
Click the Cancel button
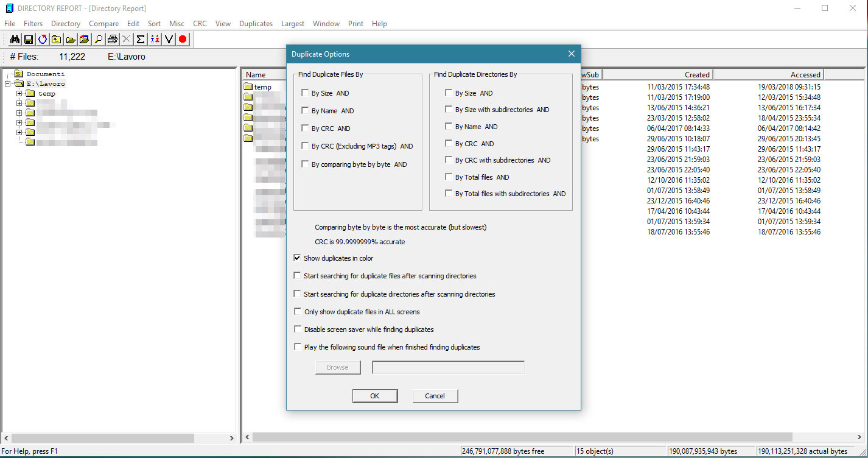[x=435, y=396]
